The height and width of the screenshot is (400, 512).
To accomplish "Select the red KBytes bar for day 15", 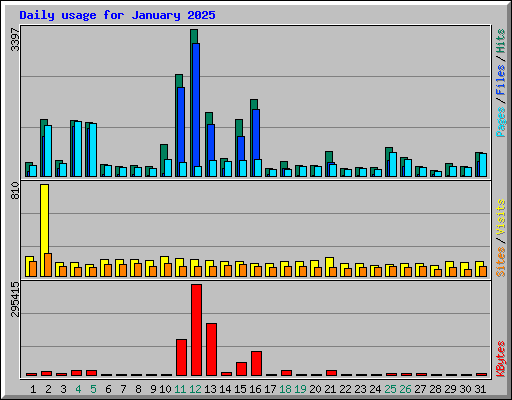I will coord(241,369).
